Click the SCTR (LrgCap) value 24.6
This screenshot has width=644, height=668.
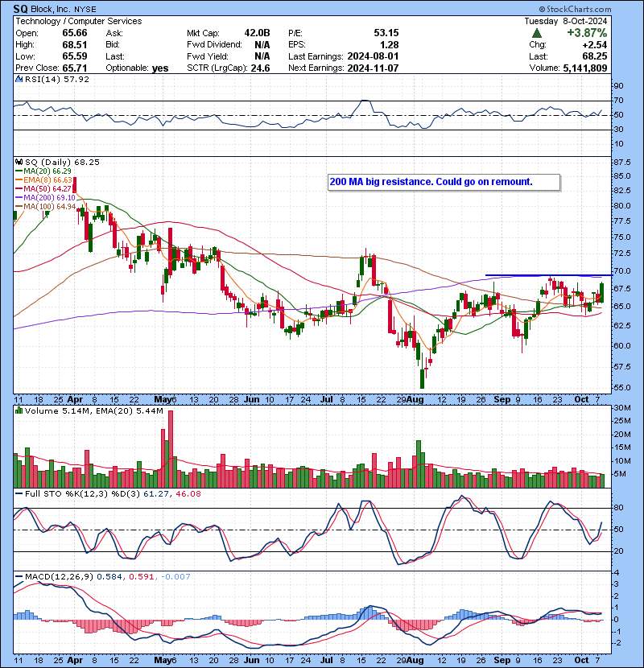tap(260, 68)
